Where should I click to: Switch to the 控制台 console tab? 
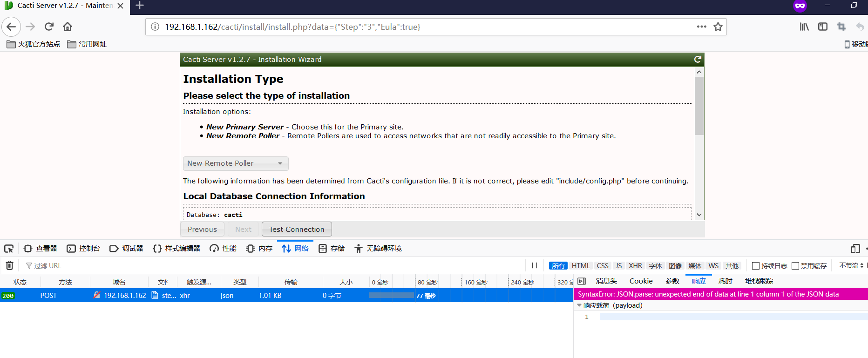(83, 249)
